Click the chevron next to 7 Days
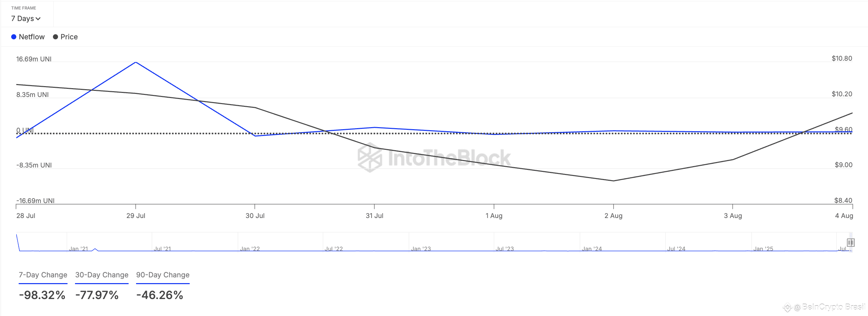868x316 pixels. coord(38,19)
